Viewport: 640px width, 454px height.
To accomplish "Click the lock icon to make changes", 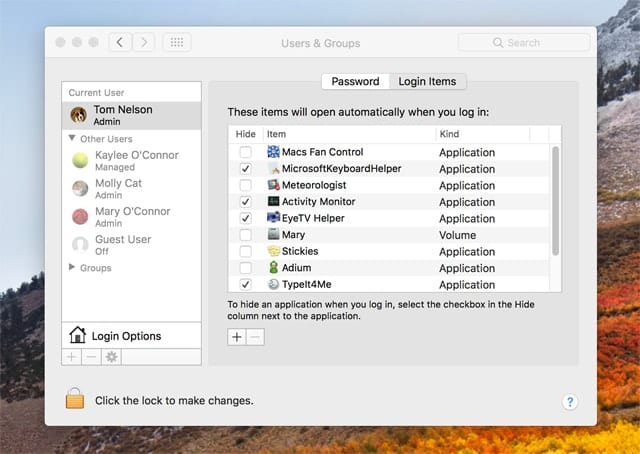I will point(75,399).
